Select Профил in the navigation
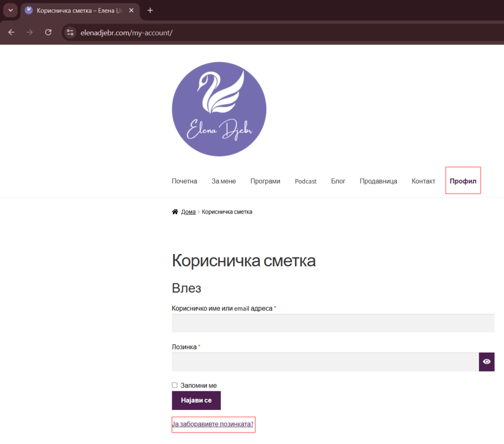The width and height of the screenshot is (504, 444). tap(463, 181)
